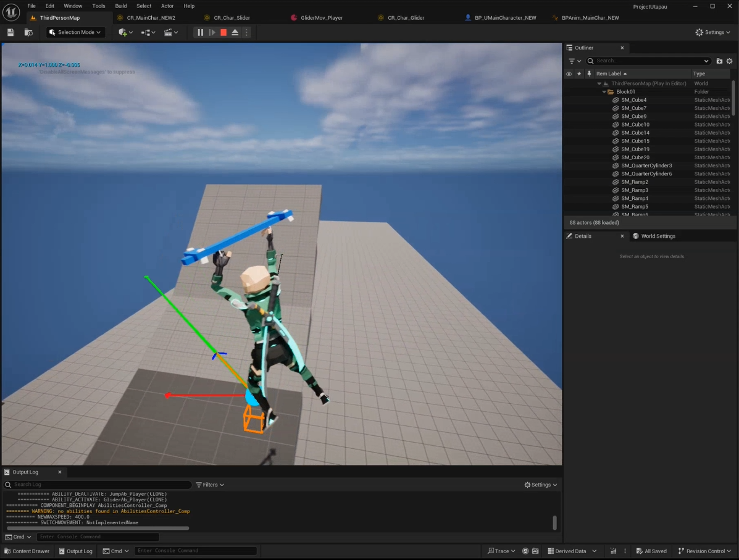
Task: Click the Eject from player icon
Action: coord(235,32)
